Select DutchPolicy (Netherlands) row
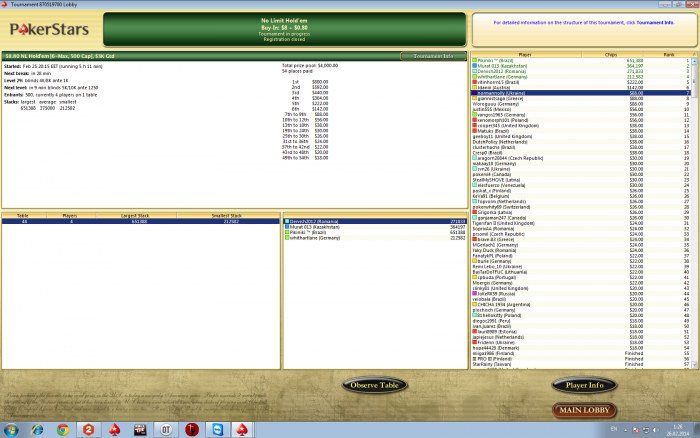The height and width of the screenshot is (438, 700). 581,142
